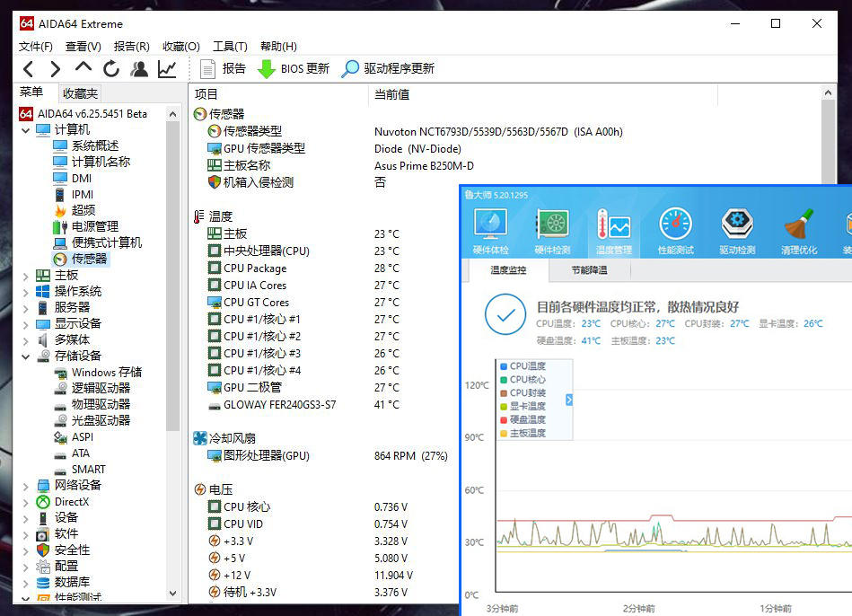Collapse the 存储设备 tree node
852x616 pixels.
click(x=28, y=355)
